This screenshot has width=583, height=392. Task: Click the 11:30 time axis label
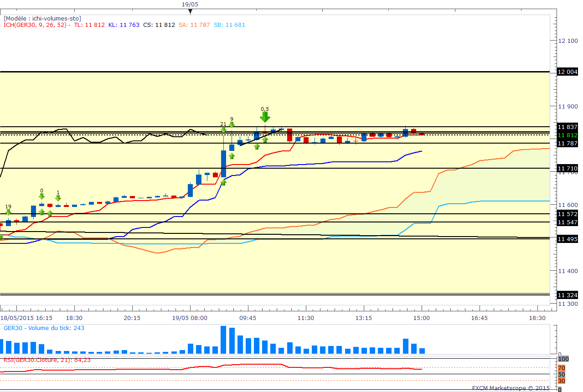[305, 318]
